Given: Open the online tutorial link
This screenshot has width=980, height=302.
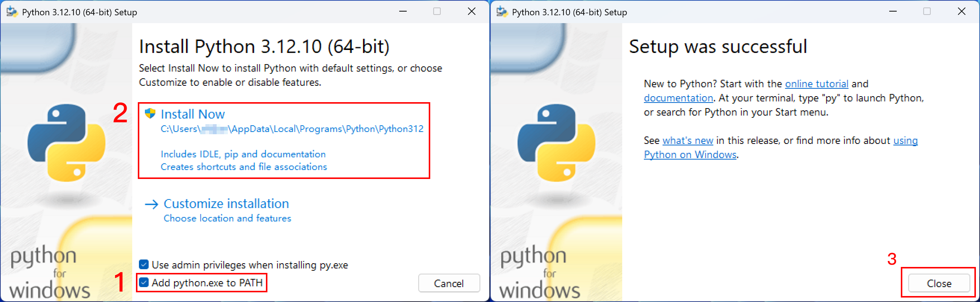Looking at the screenshot, I should [816, 84].
